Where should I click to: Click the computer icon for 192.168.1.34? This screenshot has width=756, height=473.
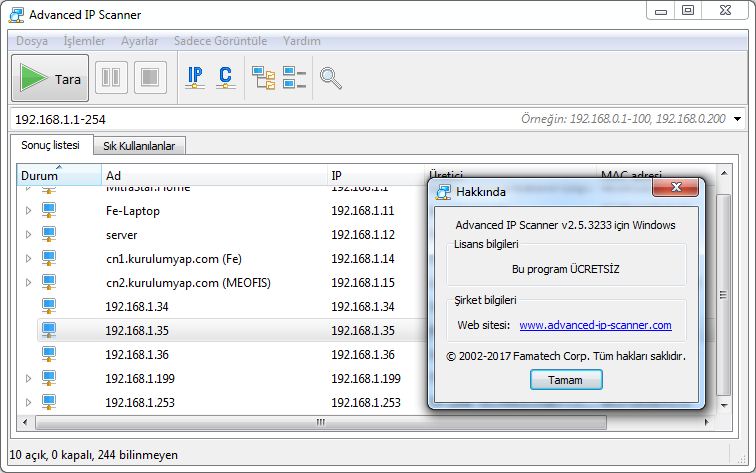click(x=49, y=306)
